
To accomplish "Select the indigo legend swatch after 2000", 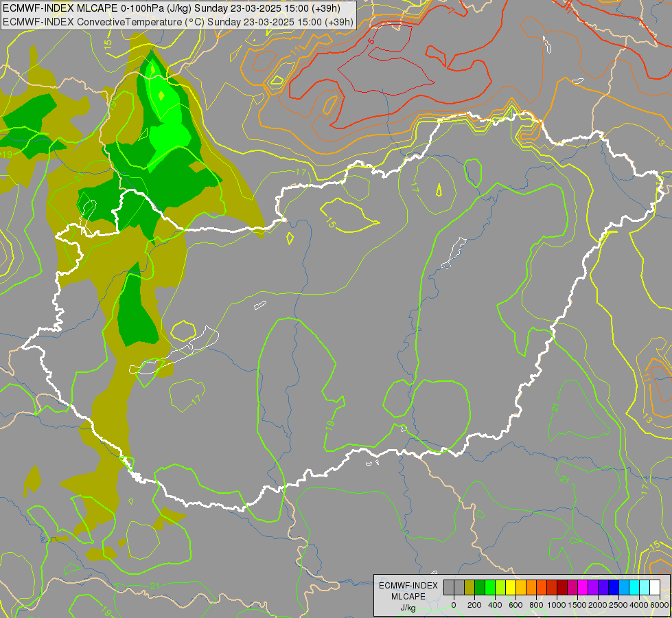I will pos(603,587).
